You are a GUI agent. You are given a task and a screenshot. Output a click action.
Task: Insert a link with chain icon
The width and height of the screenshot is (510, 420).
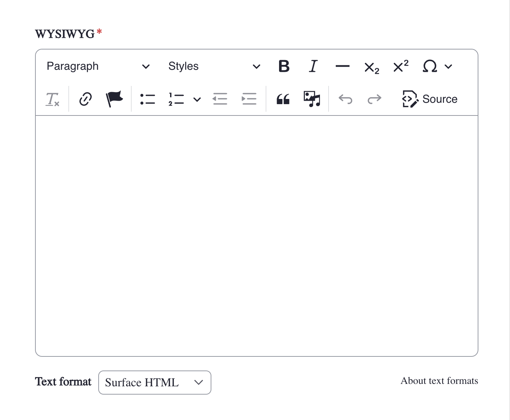click(x=86, y=99)
